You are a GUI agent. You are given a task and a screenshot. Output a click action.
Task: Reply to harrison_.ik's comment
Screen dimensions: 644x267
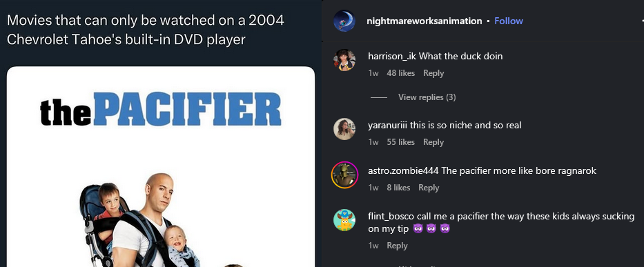tap(433, 73)
